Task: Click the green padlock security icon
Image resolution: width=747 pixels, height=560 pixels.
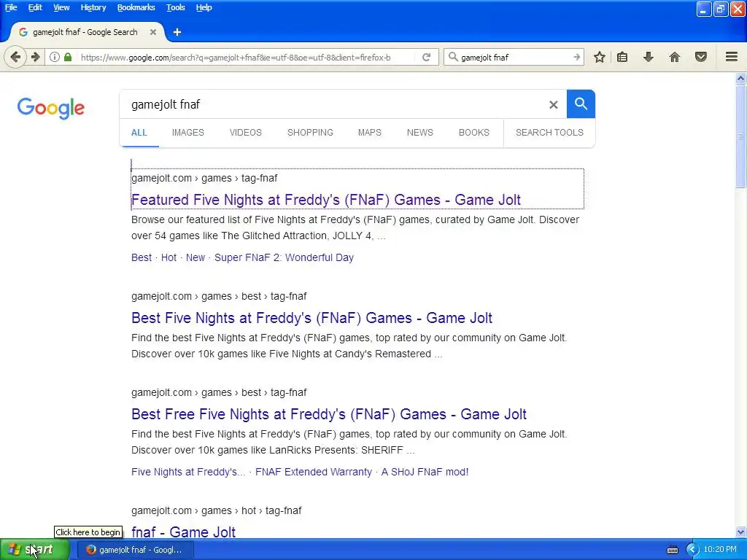Action: (x=68, y=57)
